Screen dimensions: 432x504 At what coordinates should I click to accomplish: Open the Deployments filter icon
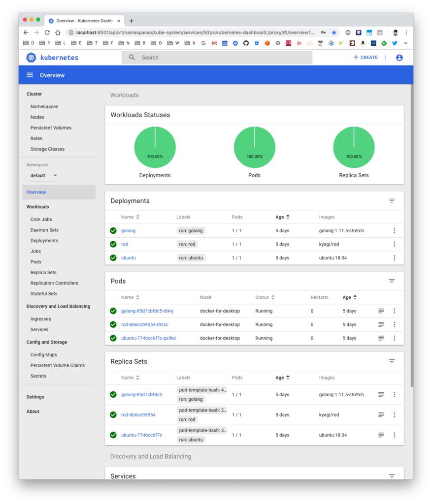(392, 201)
